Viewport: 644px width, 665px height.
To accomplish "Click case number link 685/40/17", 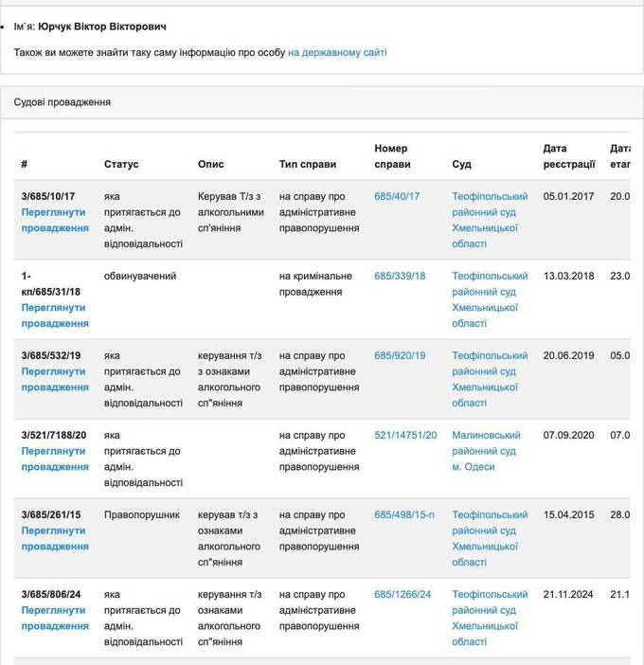I will pos(397,196).
